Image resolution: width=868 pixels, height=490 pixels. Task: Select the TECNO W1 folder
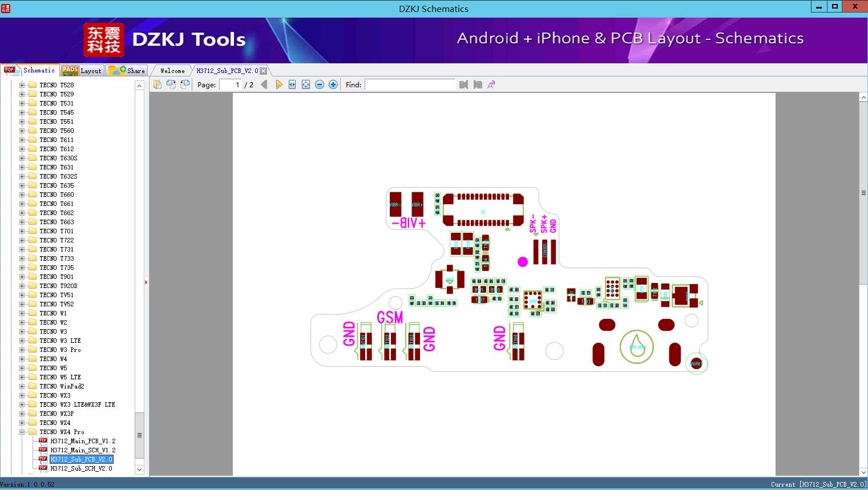[x=53, y=313]
